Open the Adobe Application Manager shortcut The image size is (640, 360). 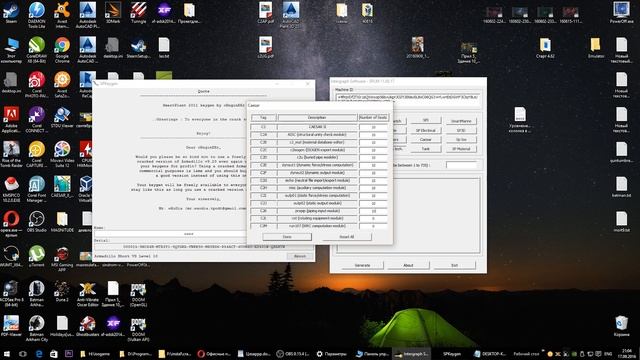[11, 119]
